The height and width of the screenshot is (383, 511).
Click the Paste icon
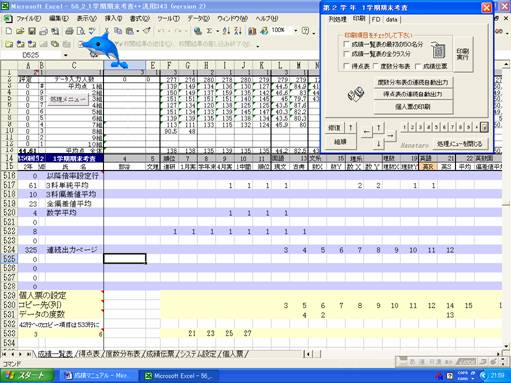click(129, 31)
